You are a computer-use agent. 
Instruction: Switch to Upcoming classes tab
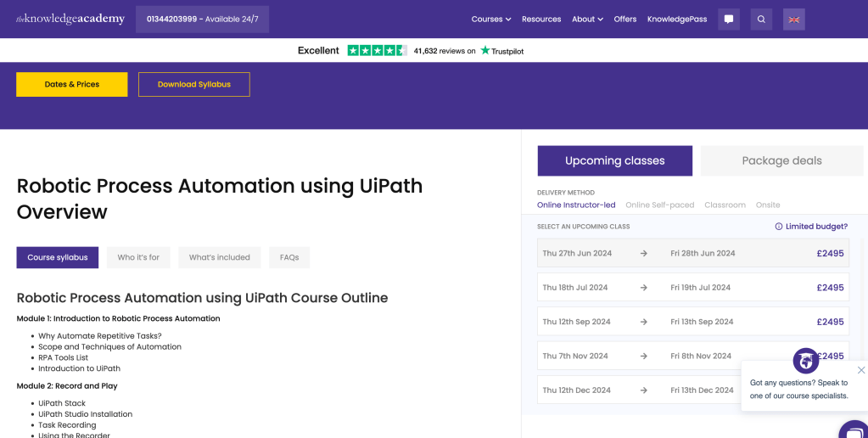tap(615, 160)
